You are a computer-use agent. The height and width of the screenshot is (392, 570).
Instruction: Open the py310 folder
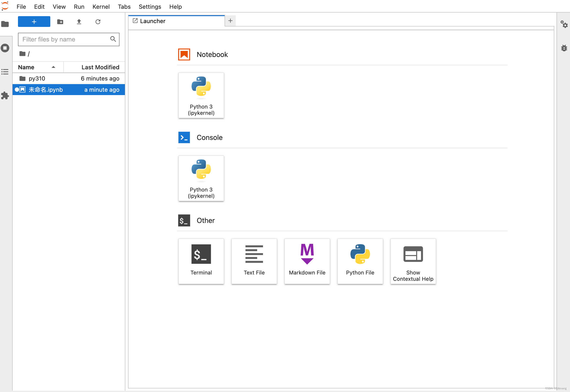pyautogui.click(x=37, y=78)
